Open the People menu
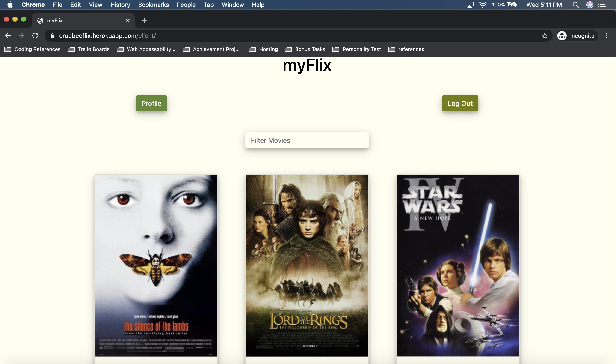The image size is (616, 364). pyautogui.click(x=186, y=5)
